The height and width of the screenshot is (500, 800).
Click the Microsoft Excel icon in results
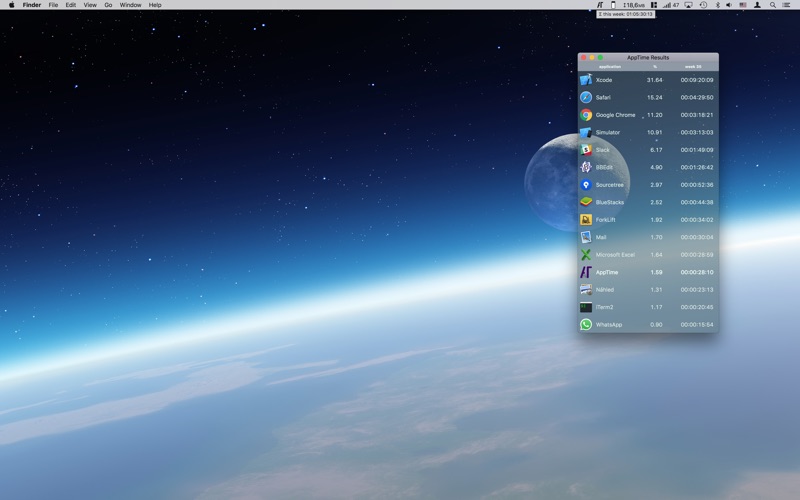click(x=586, y=255)
